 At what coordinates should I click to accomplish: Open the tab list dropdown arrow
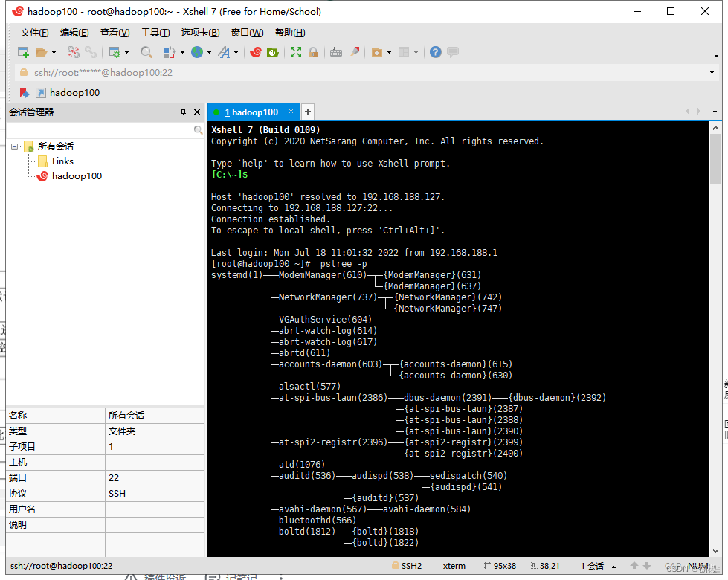click(x=715, y=112)
